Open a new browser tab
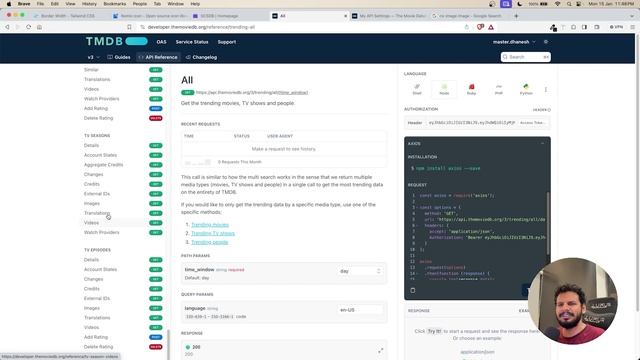Screen dimensions: 640x360 coord(516,16)
